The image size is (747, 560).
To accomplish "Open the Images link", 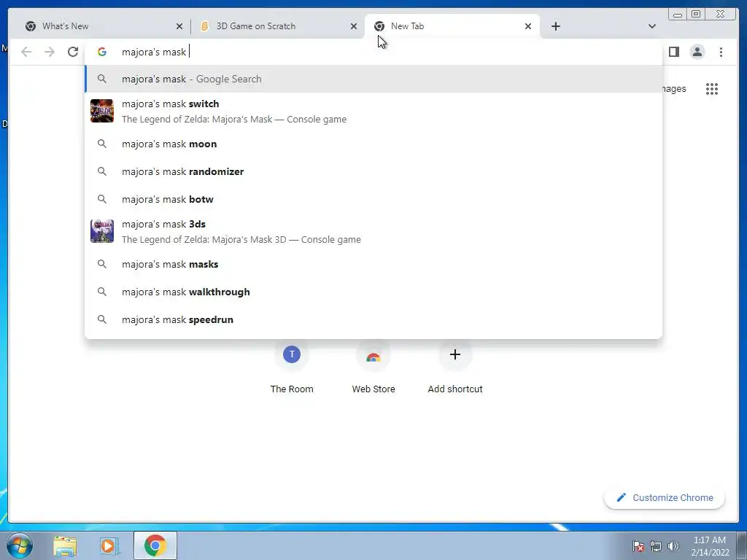I will tap(674, 89).
